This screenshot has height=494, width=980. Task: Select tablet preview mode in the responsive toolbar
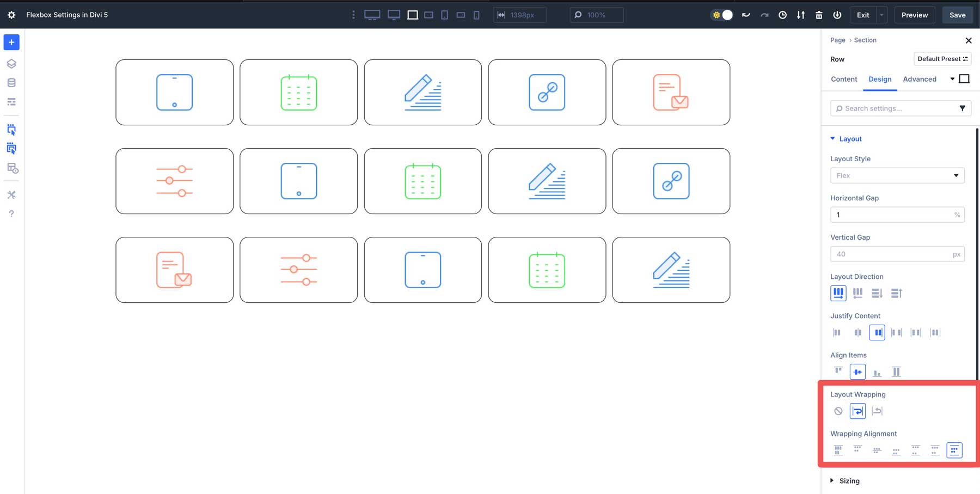click(444, 15)
